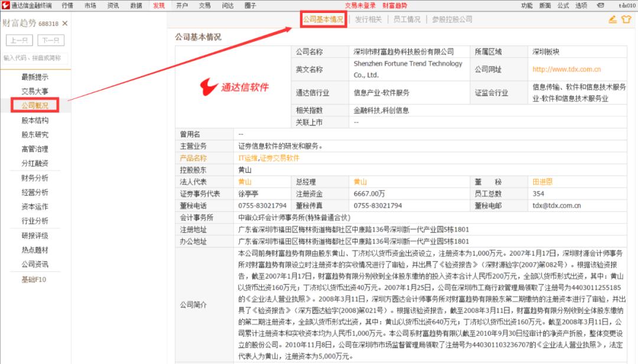Open the http://www.tdx.com.cn website link
Image resolution: width=638 pixels, height=364 pixels.
coord(567,69)
